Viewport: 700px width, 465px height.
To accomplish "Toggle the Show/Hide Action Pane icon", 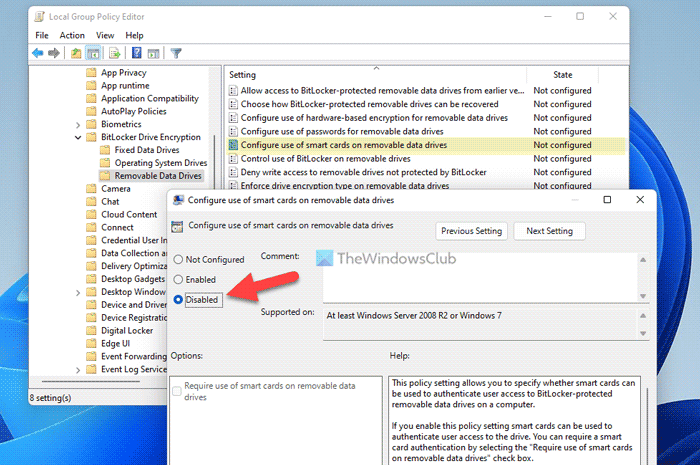I will coord(154,54).
